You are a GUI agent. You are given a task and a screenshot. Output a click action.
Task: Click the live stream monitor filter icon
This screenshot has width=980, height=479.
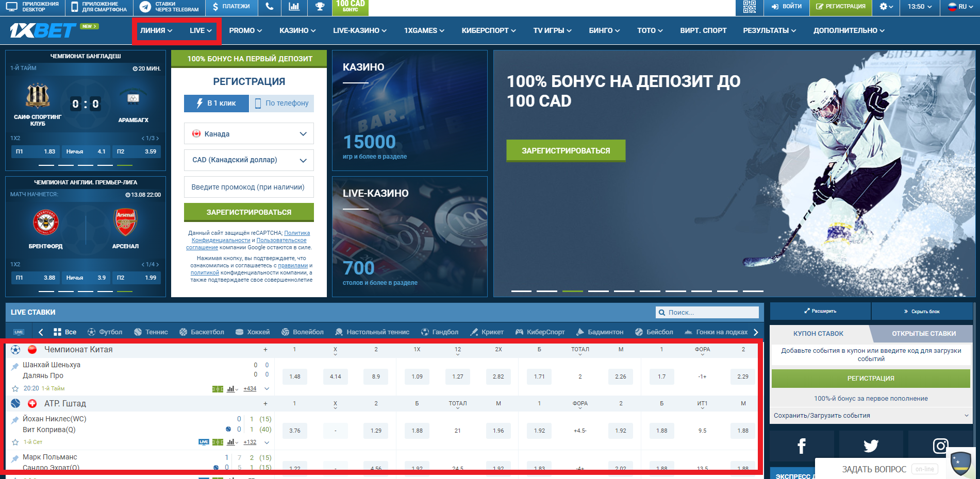point(19,332)
